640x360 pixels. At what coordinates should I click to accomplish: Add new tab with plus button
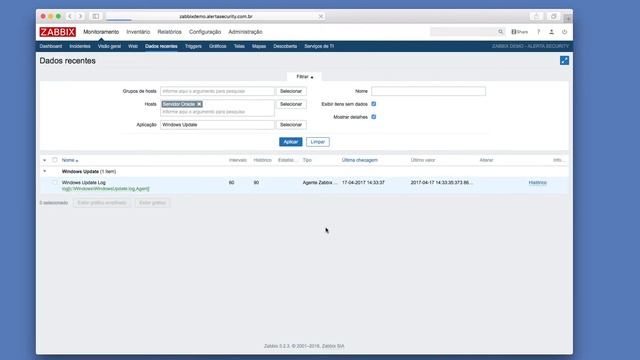[x=568, y=18]
